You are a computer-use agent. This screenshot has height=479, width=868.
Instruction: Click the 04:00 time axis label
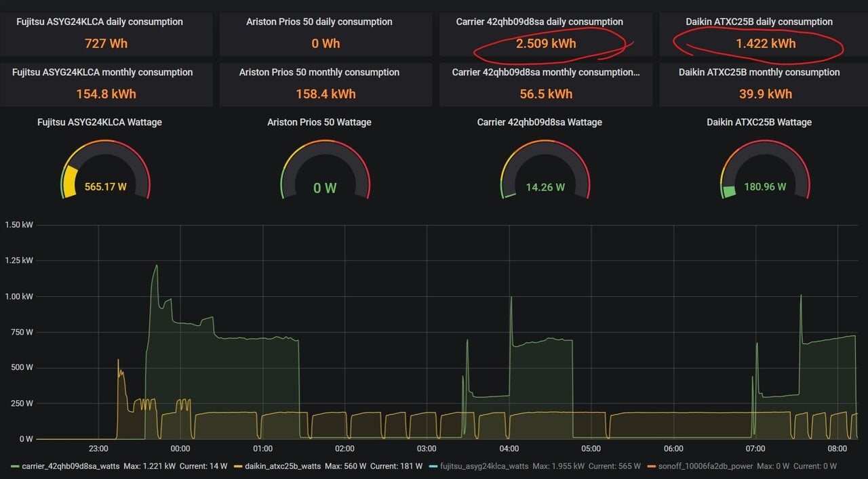509,449
